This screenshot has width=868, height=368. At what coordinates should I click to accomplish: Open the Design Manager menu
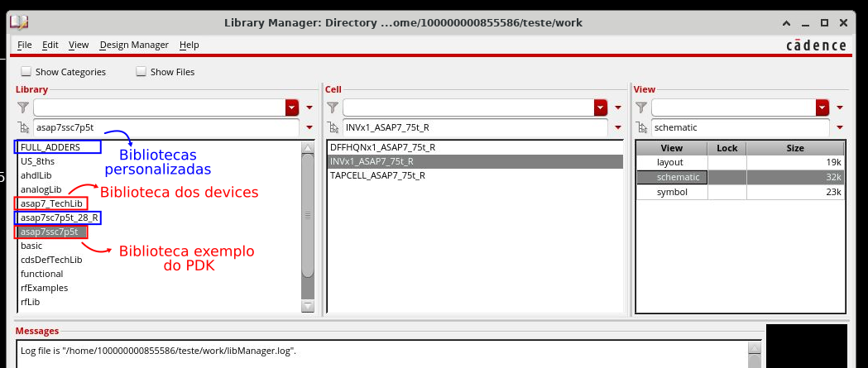pyautogui.click(x=134, y=45)
